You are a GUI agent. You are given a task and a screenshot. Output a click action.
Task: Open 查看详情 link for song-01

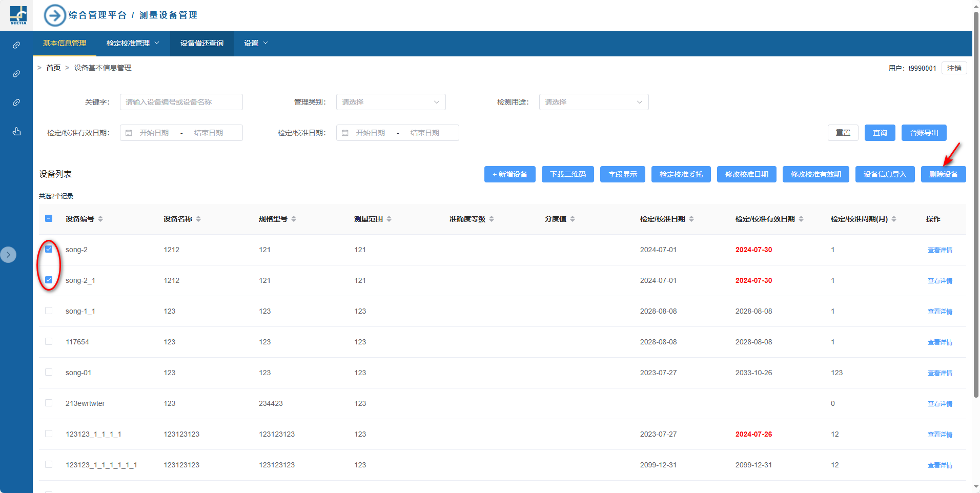point(940,373)
